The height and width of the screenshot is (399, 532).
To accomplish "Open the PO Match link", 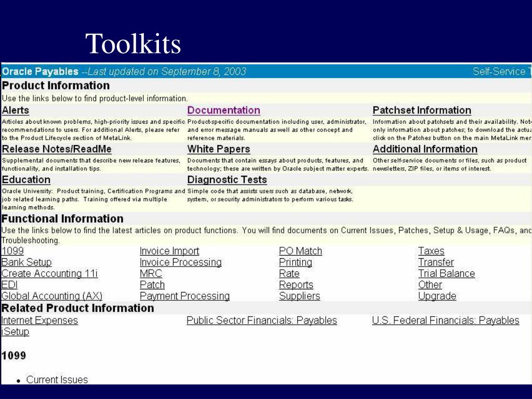I will point(300,251).
